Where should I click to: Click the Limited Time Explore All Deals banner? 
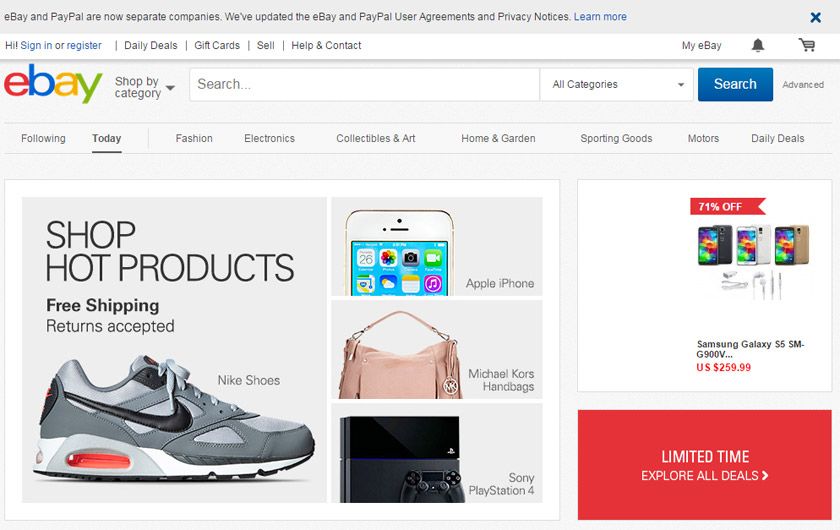point(704,465)
